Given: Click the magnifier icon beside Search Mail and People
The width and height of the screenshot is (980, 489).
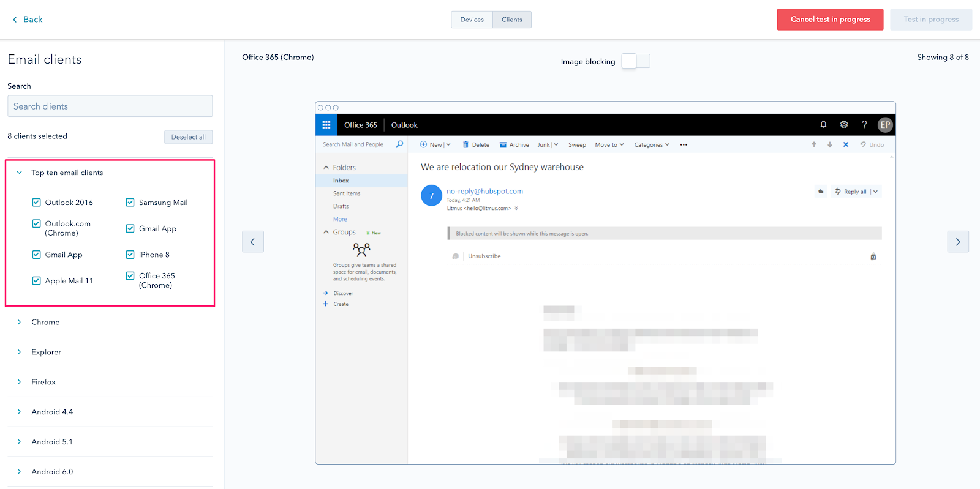Looking at the screenshot, I should pyautogui.click(x=399, y=144).
